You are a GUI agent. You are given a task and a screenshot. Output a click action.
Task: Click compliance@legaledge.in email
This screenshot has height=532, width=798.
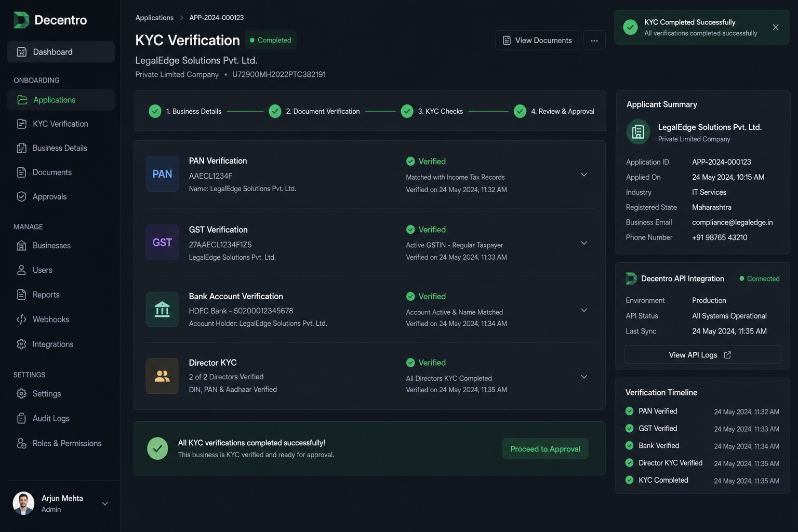point(733,222)
